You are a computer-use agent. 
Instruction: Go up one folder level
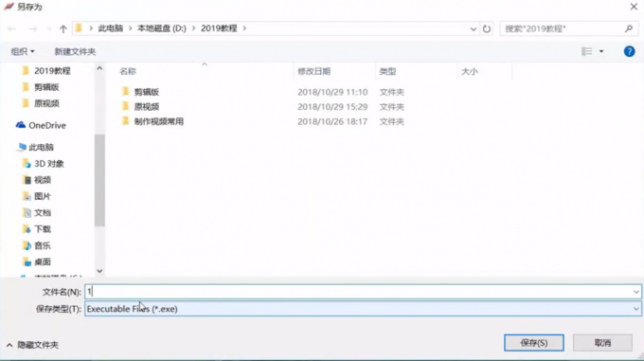click(63, 28)
